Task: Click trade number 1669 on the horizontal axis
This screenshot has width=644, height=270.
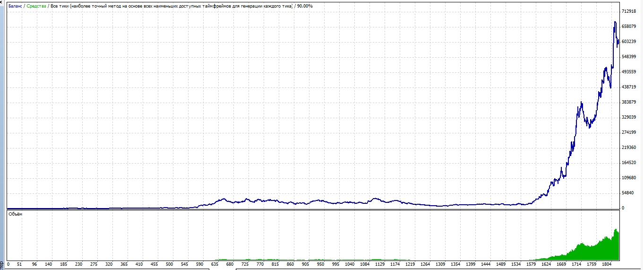Action: point(562,265)
